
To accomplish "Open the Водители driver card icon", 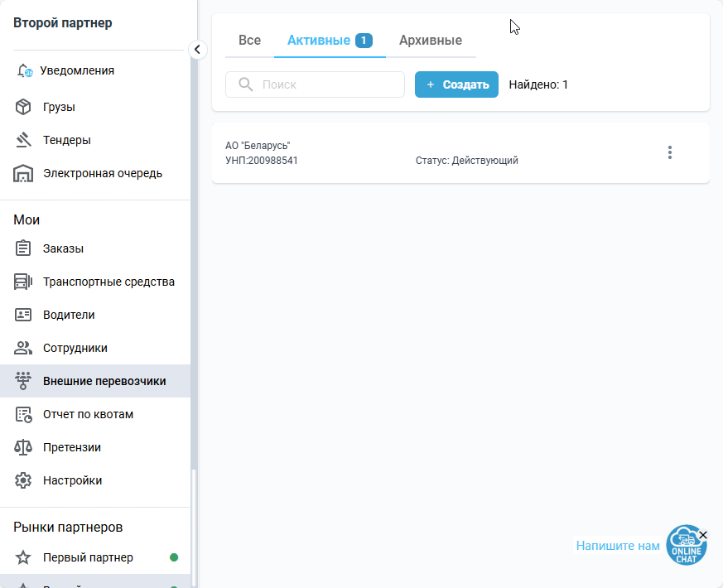I will click(x=25, y=315).
